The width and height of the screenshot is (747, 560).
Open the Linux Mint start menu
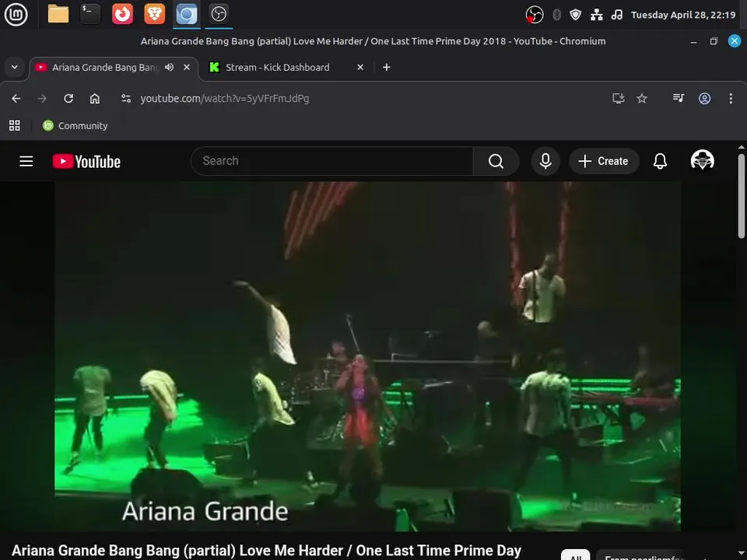point(16,14)
